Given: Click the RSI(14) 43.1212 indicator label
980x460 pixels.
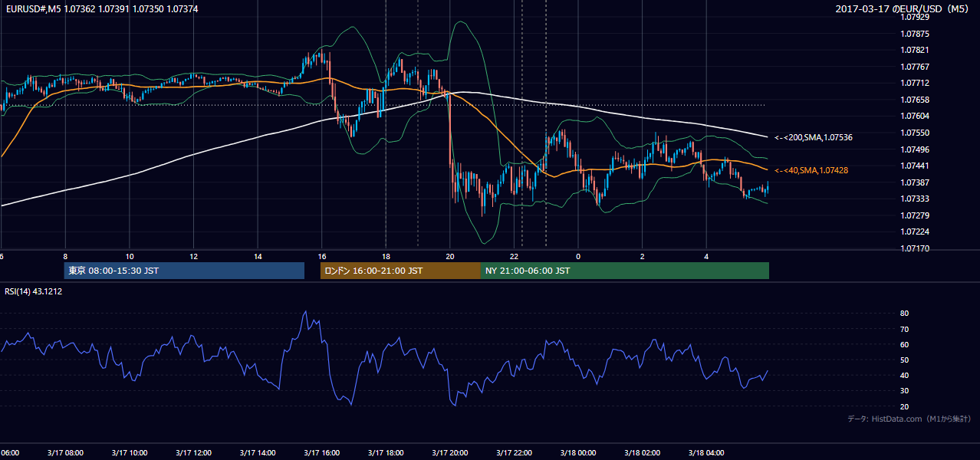Looking at the screenshot, I should coord(34,291).
